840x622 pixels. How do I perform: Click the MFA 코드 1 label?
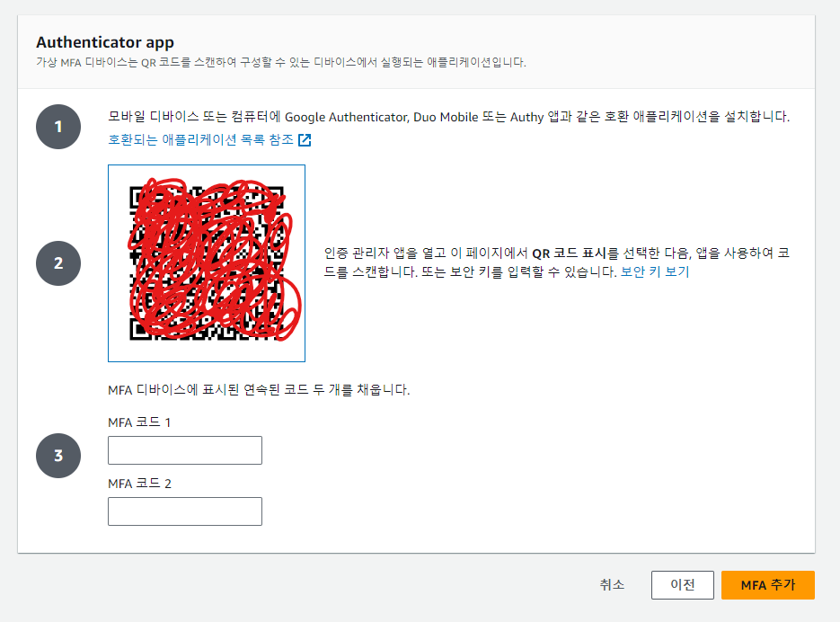coord(139,422)
